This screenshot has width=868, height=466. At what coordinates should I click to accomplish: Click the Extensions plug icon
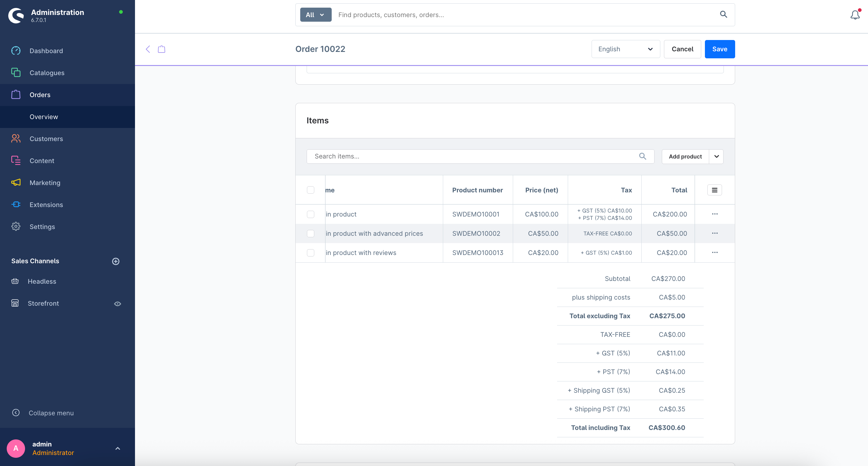16,205
